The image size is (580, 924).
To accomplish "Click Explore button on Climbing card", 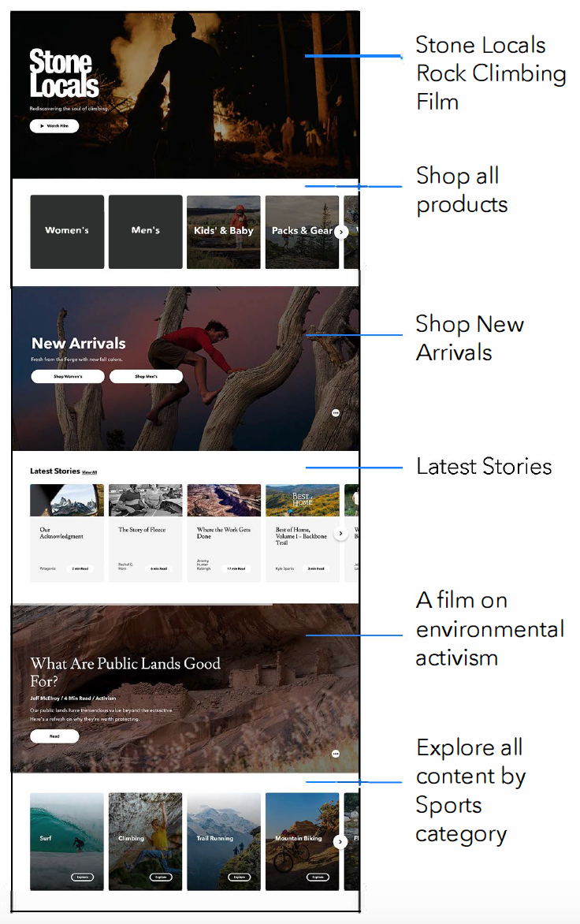I will [161, 877].
